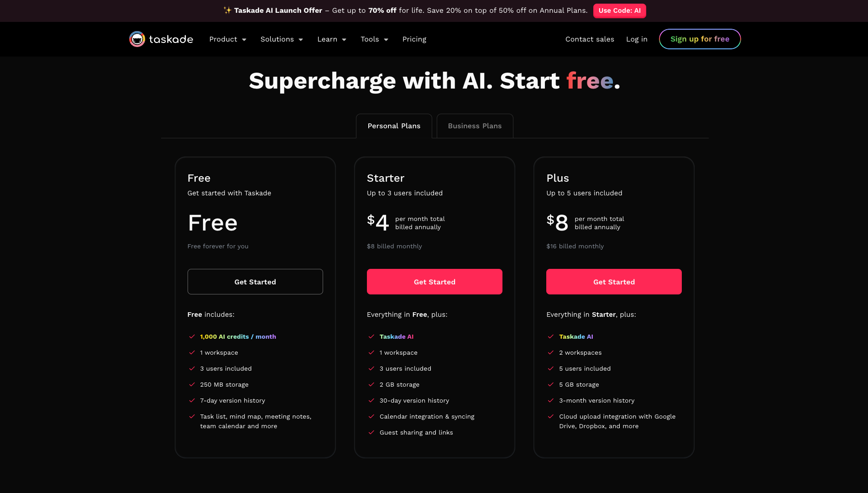Viewport: 868px width, 493px height.
Task: Click the checkmark beside 1,000 AI credits
Action: coord(192,337)
